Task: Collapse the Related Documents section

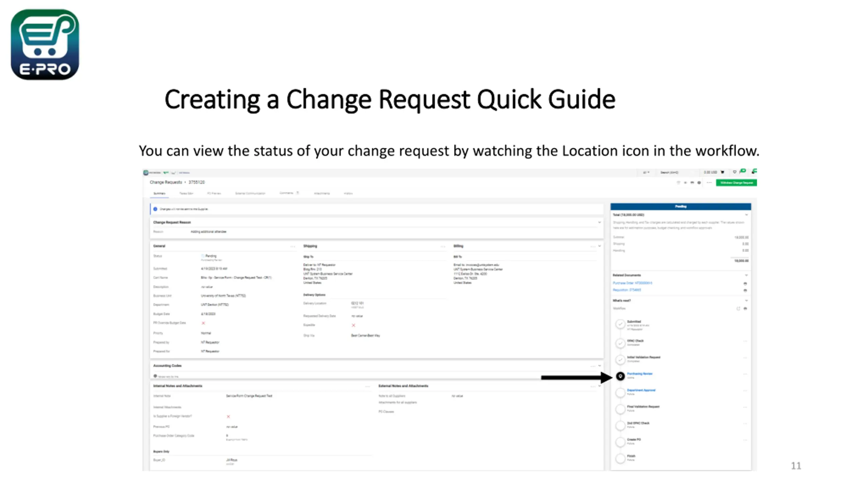Action: point(746,275)
